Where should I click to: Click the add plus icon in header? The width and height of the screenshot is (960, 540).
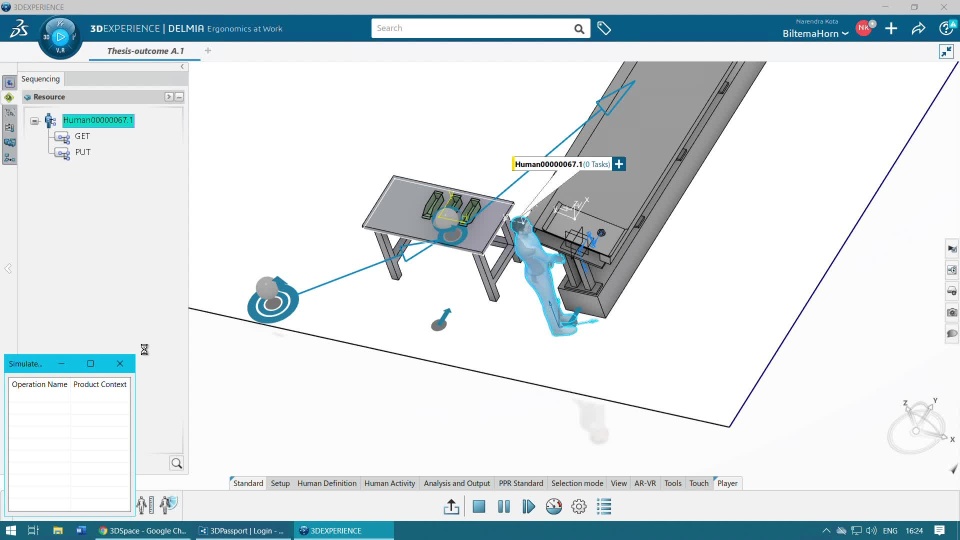pos(891,28)
